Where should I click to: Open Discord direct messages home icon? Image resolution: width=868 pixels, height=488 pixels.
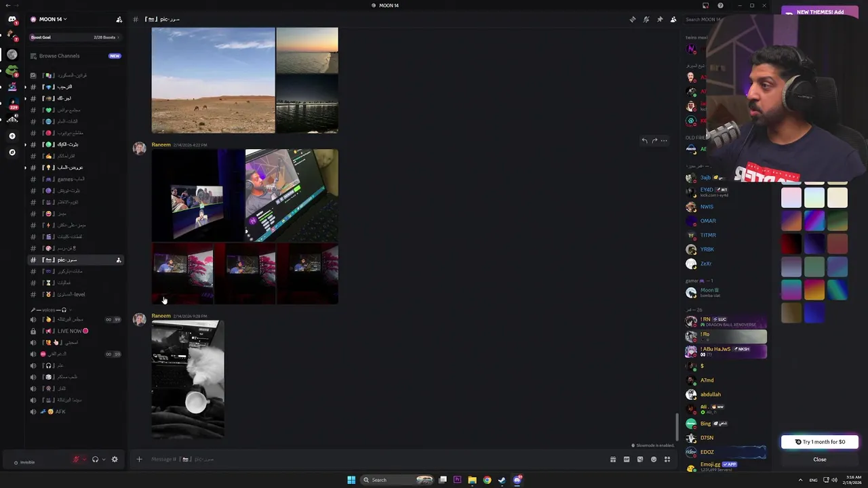12,20
